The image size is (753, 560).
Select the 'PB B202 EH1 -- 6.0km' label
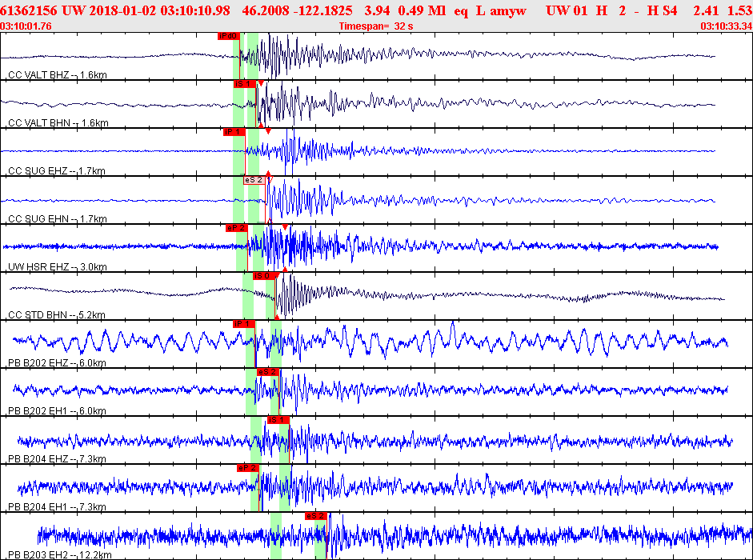[x=57, y=411]
